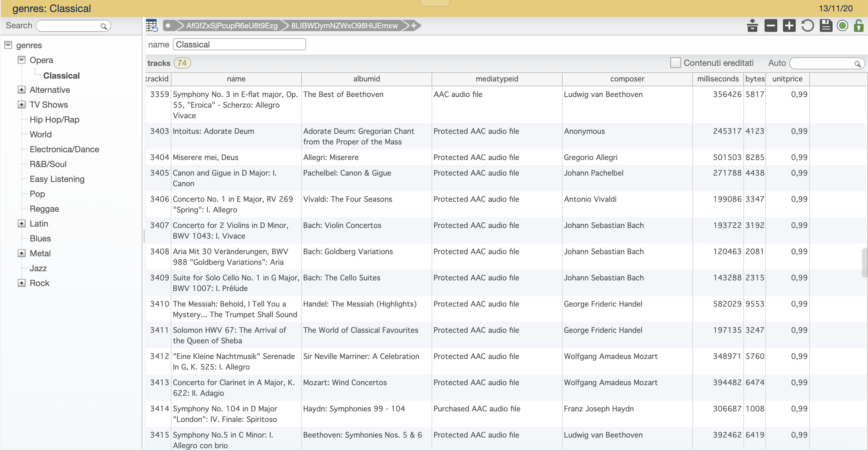Expand the TV Shows tree node
This screenshot has height=451, width=868.
tap(22, 104)
